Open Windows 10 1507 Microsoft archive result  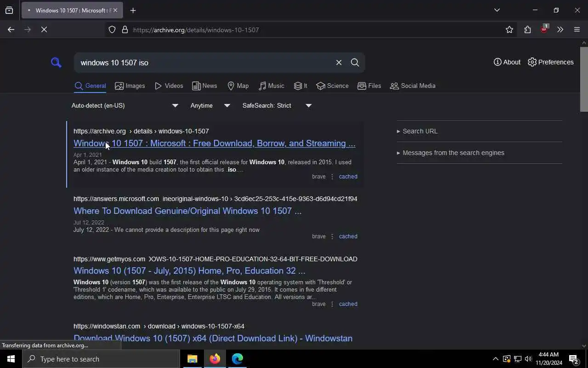pos(215,144)
